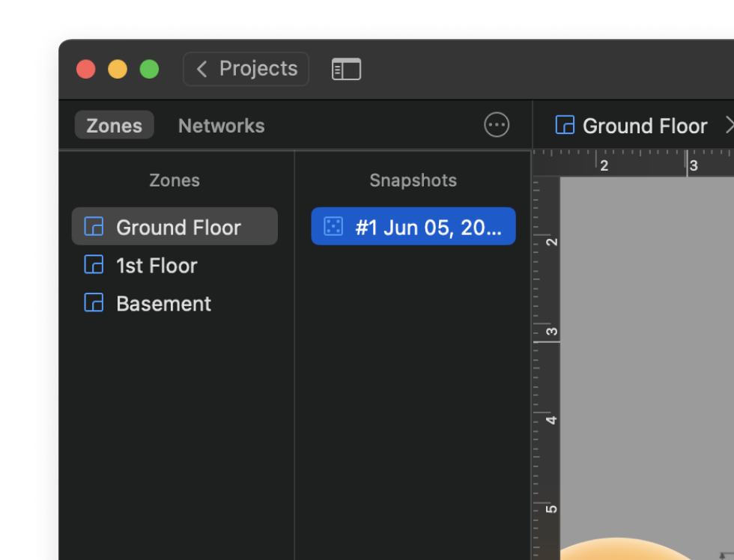Viewport: 734px width, 560px height.
Task: Switch to the Zones tab
Action: [114, 126]
